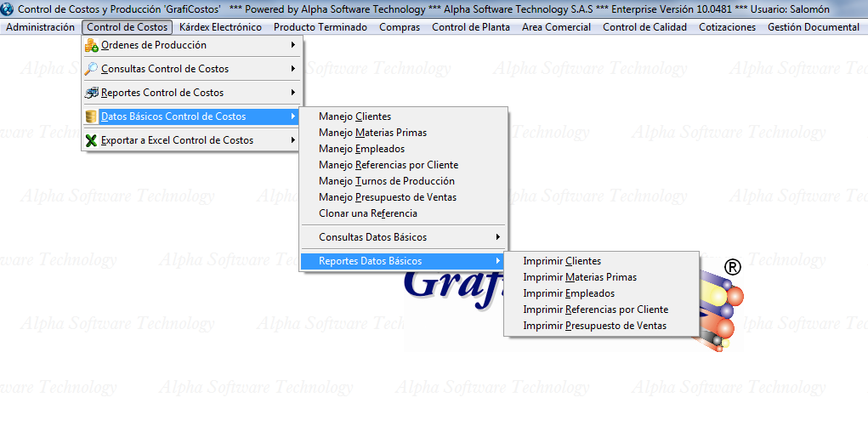Select Manejo Turnos de Producción
This screenshot has height=426, width=868.
point(386,181)
